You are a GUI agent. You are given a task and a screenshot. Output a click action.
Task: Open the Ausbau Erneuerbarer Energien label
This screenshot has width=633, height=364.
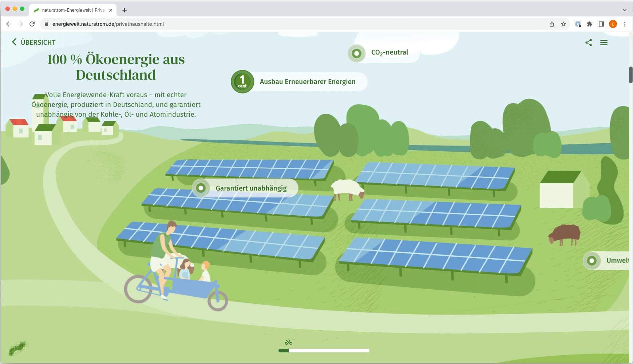(x=307, y=82)
